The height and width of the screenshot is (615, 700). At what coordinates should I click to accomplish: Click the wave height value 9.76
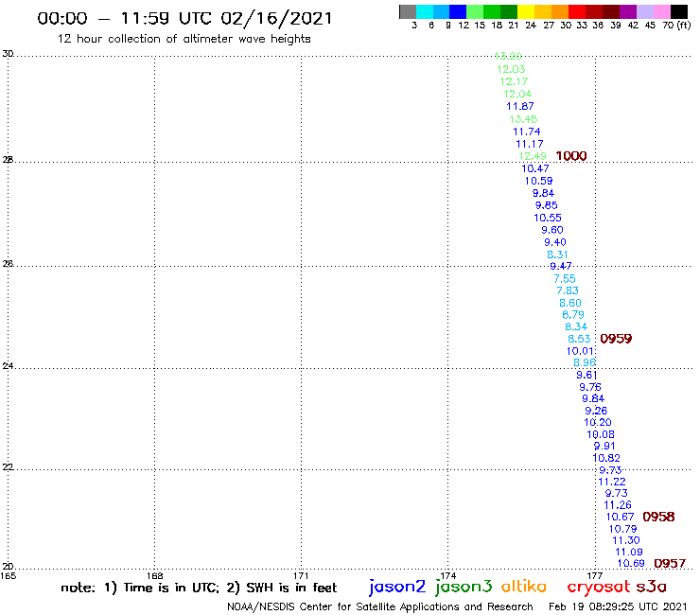click(590, 387)
